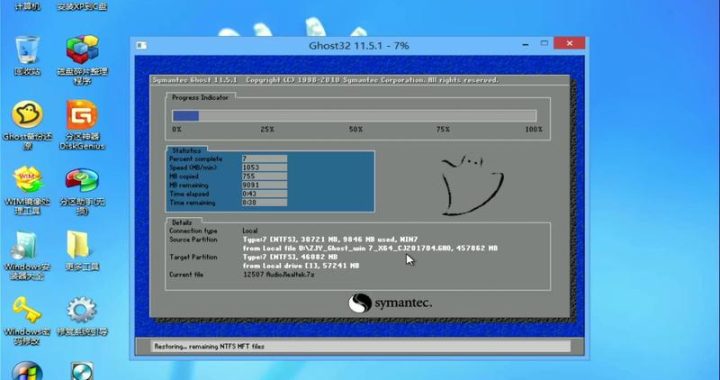The image size is (720, 380).
Task: Click the 50% mark on the progress scale
Action: click(355, 130)
